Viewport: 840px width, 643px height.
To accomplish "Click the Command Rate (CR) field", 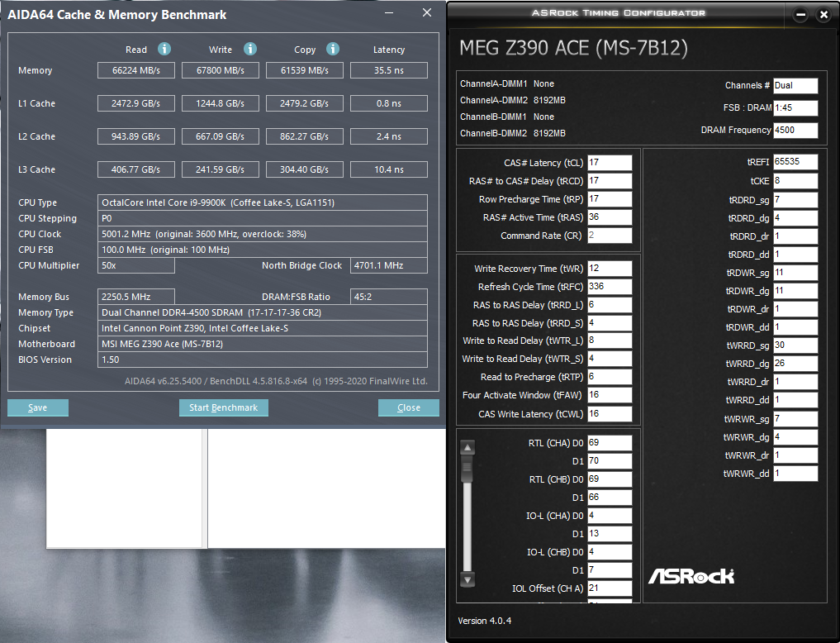I will point(610,236).
